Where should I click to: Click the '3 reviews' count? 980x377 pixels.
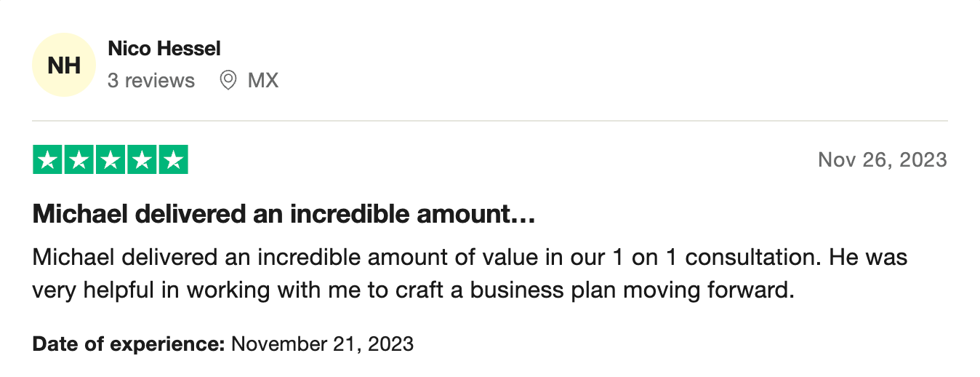151,80
